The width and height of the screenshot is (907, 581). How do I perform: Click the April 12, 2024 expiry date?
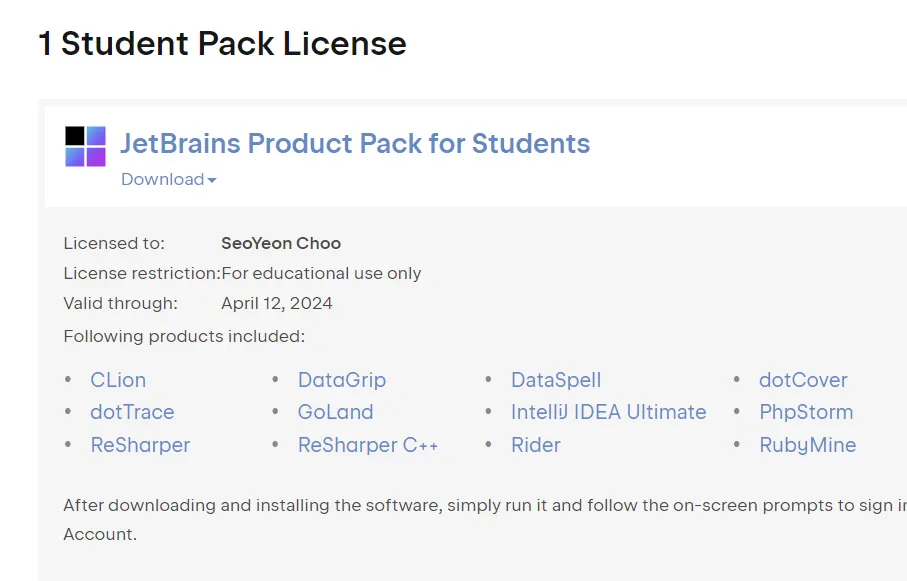coord(277,303)
